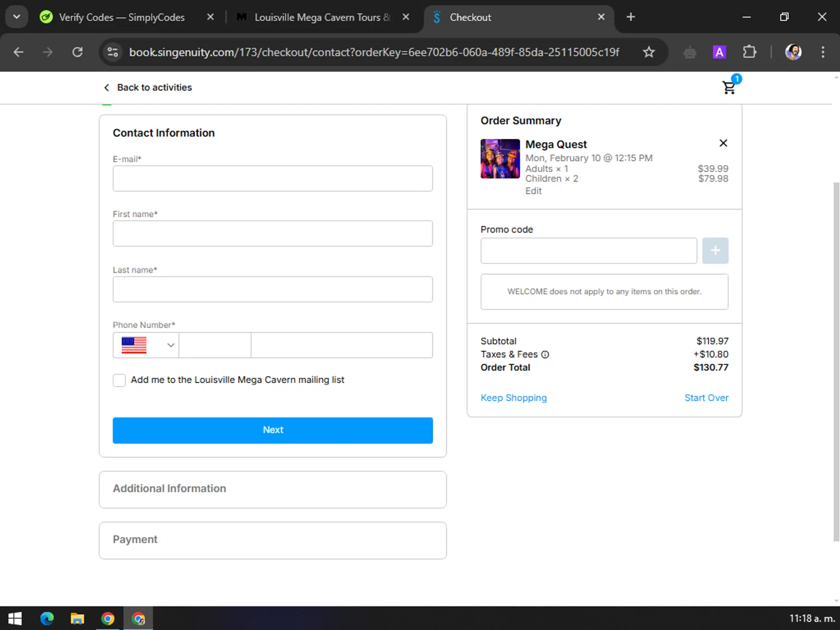Open the tab search dropdown arrow
Screen dimensions: 840x630
coord(16,17)
